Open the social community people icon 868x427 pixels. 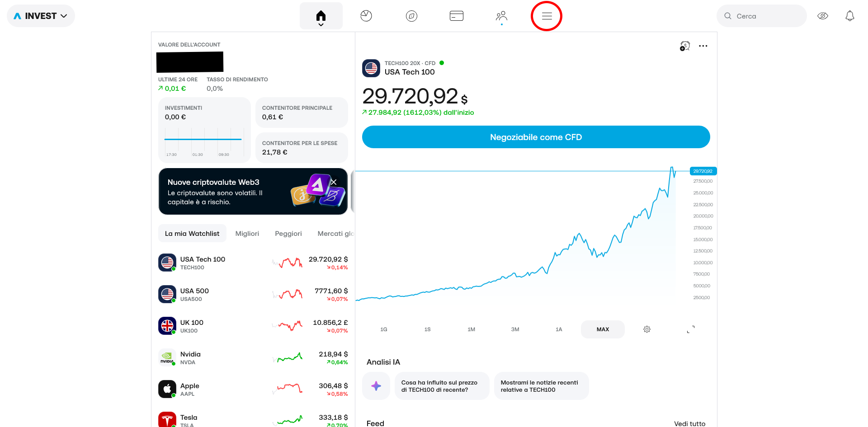[x=501, y=16]
